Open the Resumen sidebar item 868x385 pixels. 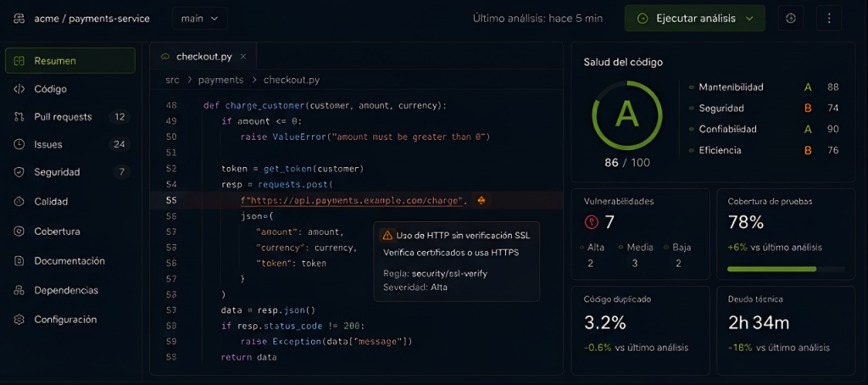pos(70,60)
